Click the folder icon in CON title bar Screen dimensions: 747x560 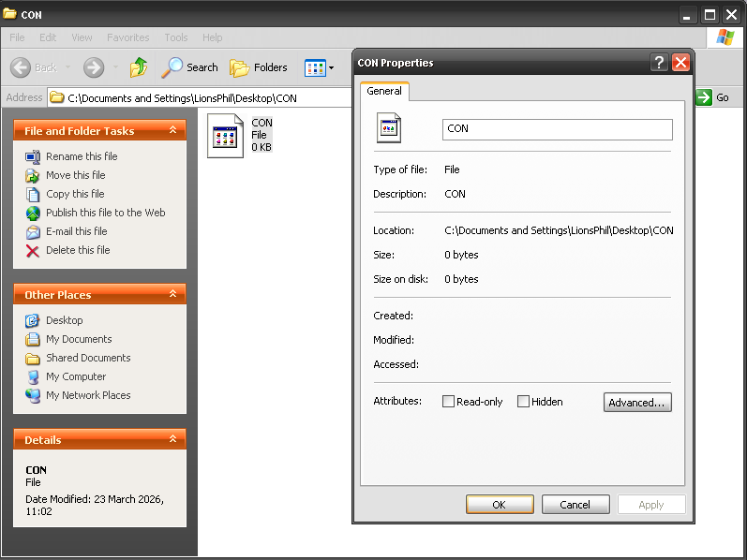9,14
